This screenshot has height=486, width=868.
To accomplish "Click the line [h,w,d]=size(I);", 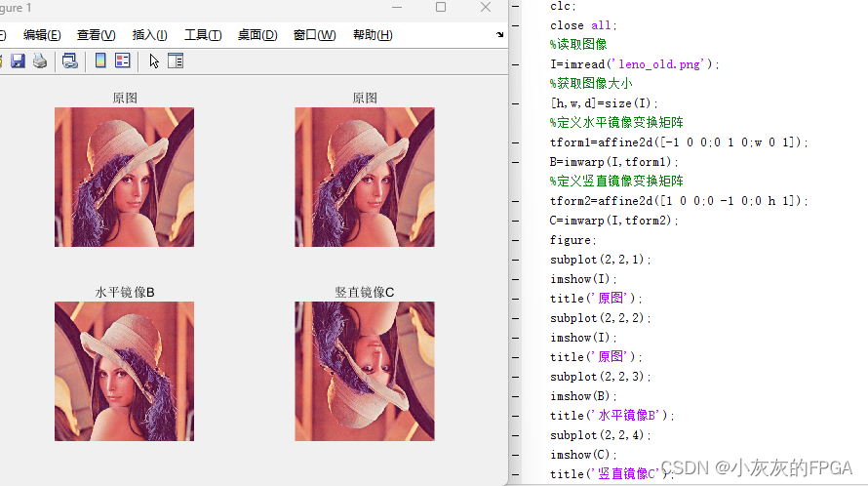I will [604, 103].
